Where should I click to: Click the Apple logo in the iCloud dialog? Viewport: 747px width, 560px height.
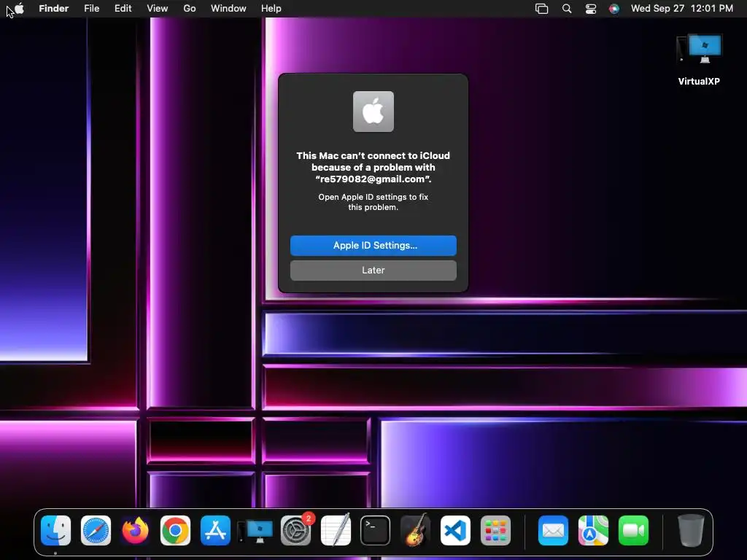[x=373, y=112]
